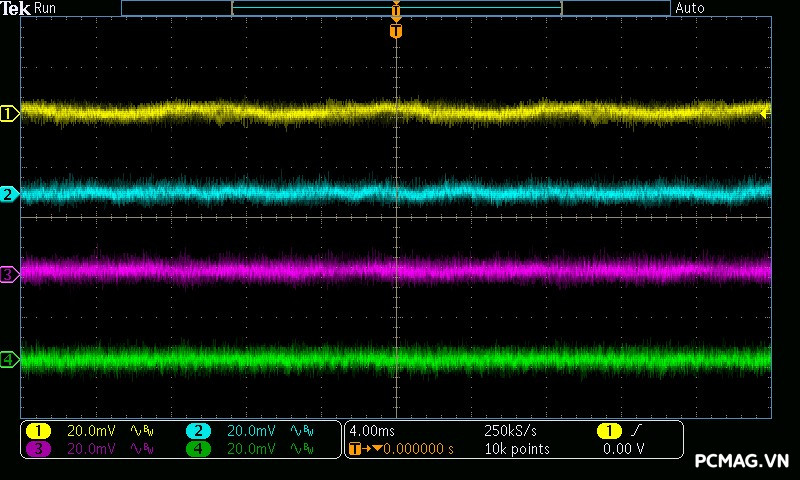Click the 250kS/s sample rate readout

(511, 430)
